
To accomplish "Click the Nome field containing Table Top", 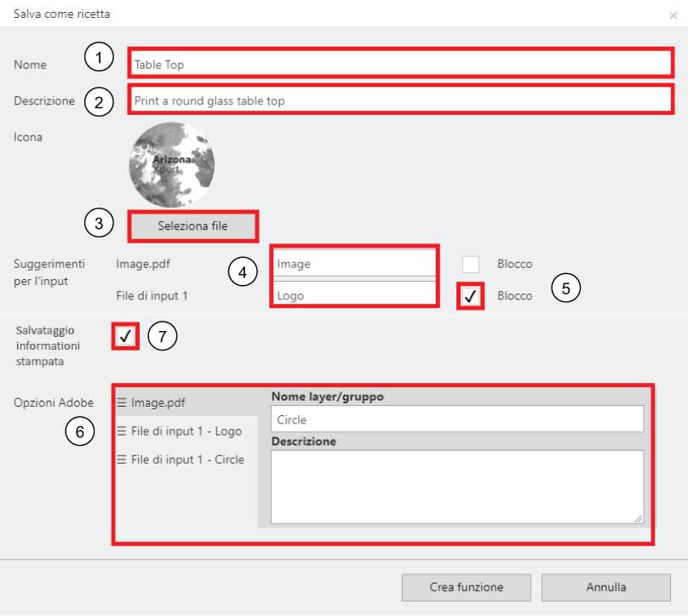I will pyautogui.click(x=400, y=64).
